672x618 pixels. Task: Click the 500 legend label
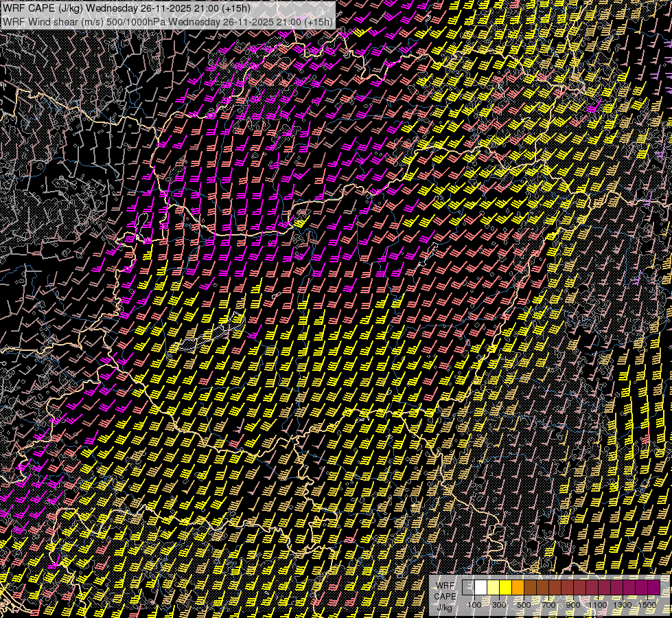click(x=524, y=605)
